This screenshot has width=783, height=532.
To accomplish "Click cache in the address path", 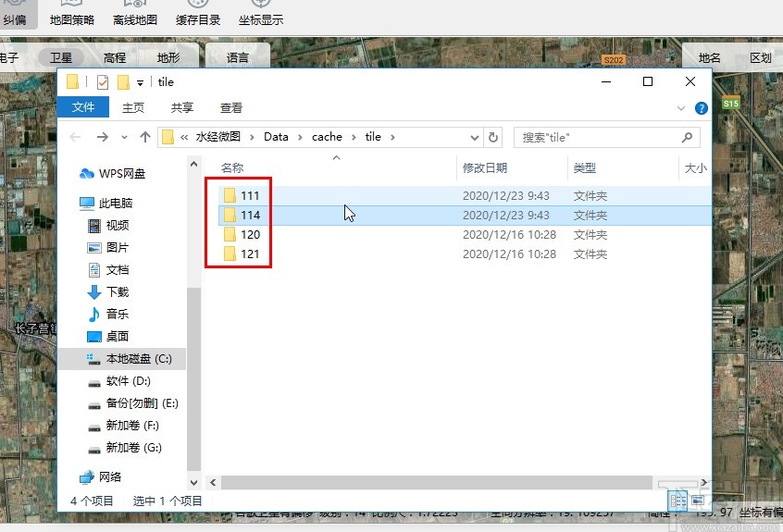I will point(327,137).
